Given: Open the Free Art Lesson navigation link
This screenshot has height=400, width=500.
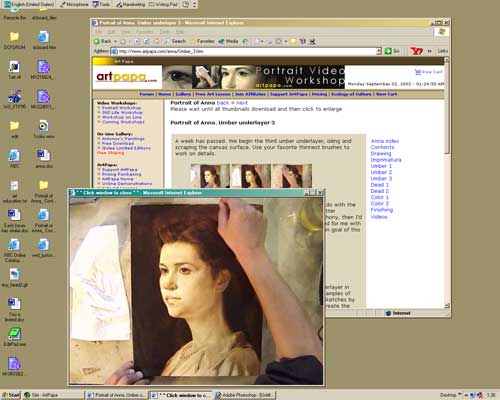Looking at the screenshot, I should point(213,94).
